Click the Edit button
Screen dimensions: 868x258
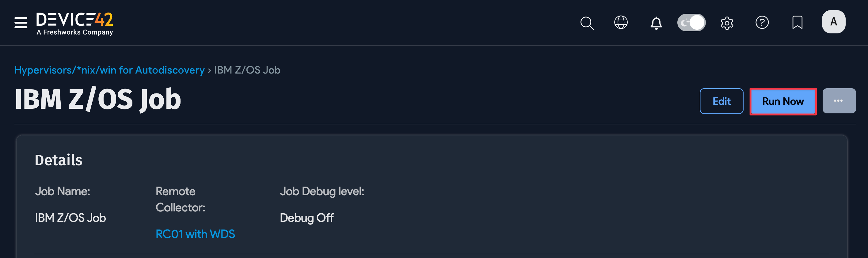pos(721,101)
